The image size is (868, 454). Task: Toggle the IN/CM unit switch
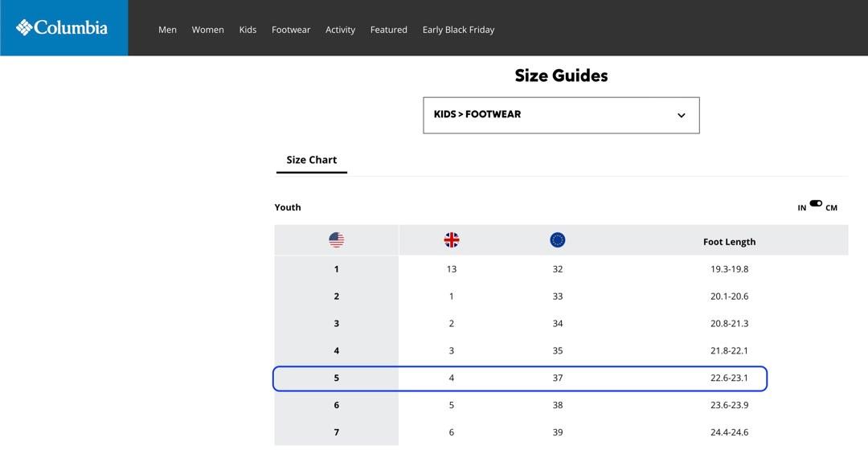816,203
